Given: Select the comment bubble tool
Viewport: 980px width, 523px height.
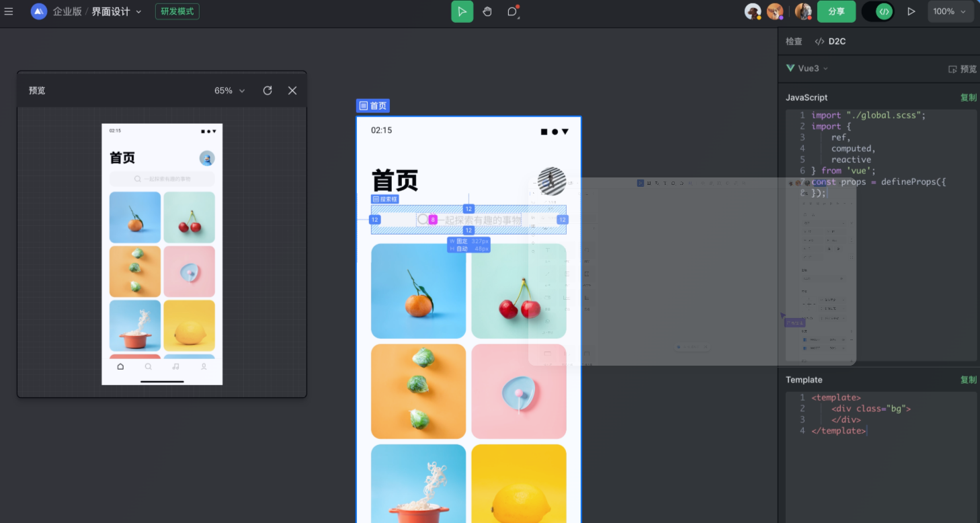Looking at the screenshot, I should coord(512,11).
